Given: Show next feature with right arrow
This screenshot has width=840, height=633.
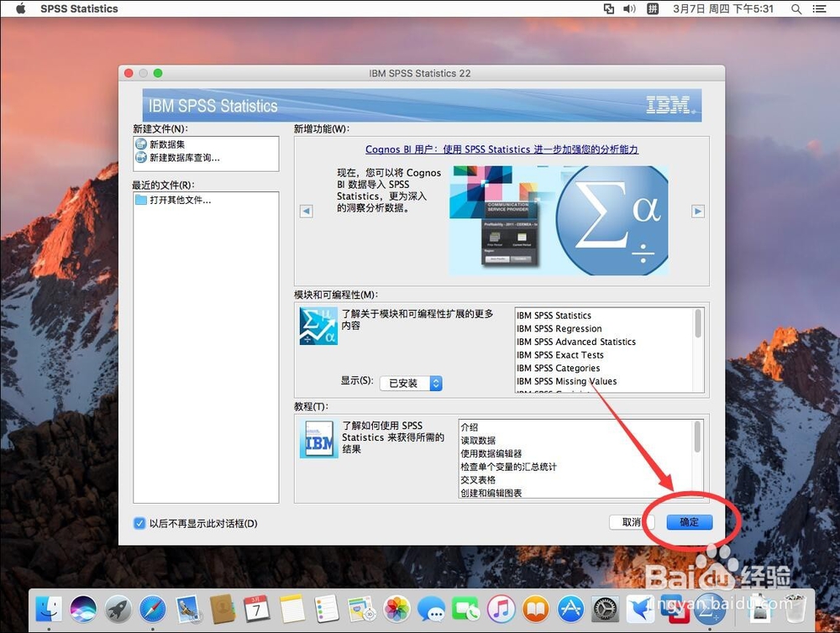Looking at the screenshot, I should pos(697,211).
